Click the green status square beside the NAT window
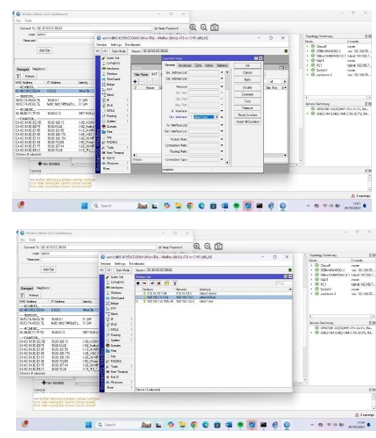This screenshot has height=438, width=376. [x=286, y=51]
